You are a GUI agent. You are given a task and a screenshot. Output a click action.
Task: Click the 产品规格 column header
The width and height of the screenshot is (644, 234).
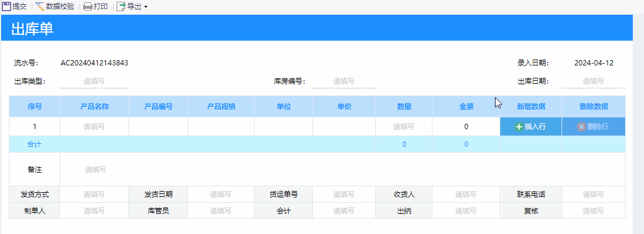click(x=221, y=106)
